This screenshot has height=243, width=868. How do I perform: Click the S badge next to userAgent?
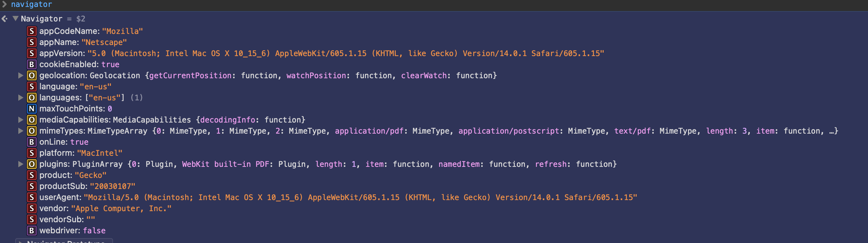coord(31,197)
